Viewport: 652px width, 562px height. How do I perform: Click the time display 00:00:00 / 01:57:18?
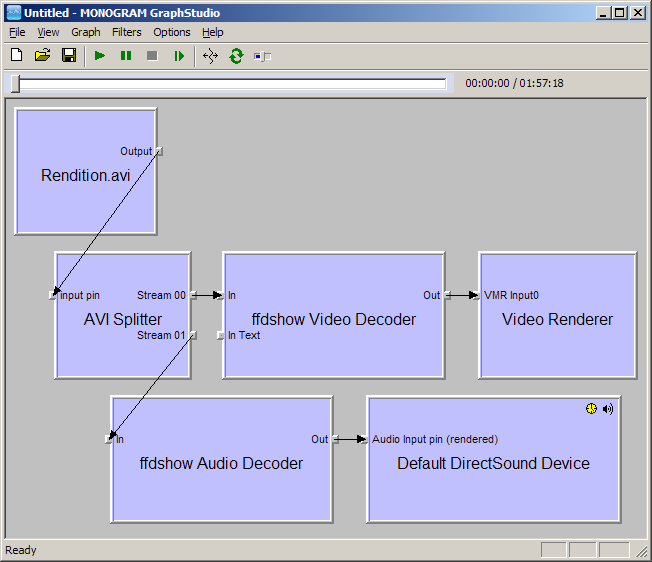514,83
